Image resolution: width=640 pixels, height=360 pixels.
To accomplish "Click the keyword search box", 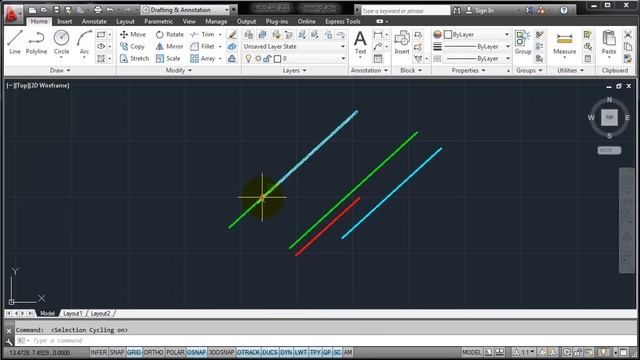I will pos(405,11).
